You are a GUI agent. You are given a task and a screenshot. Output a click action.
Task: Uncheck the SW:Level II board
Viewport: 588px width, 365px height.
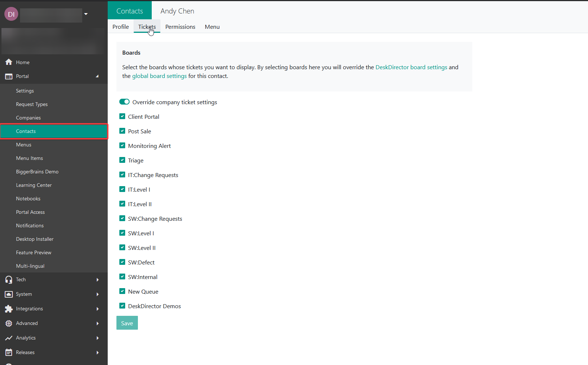click(x=122, y=248)
